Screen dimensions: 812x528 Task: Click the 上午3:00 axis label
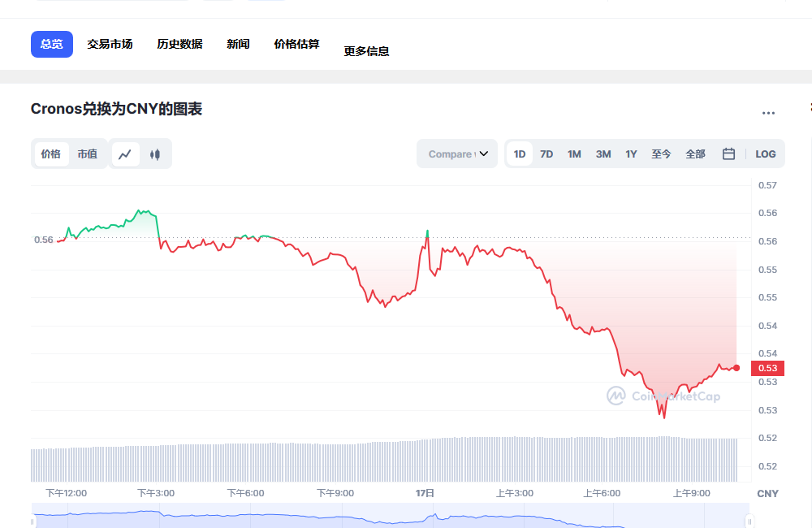515,493
